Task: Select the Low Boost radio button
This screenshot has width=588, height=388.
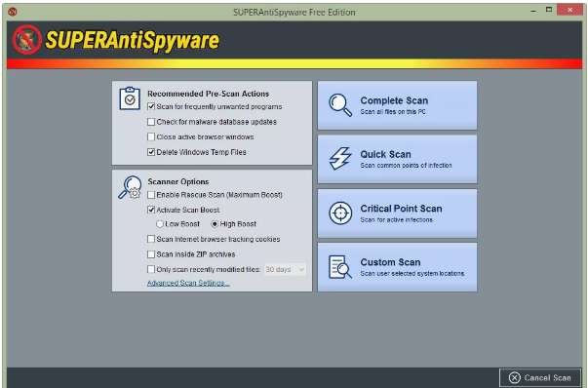Action: pyautogui.click(x=160, y=224)
